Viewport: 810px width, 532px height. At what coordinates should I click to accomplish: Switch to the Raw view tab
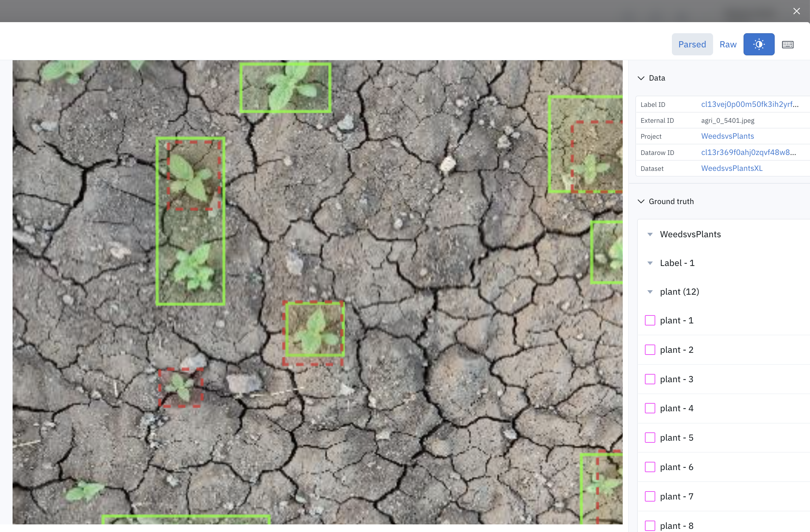coord(728,44)
